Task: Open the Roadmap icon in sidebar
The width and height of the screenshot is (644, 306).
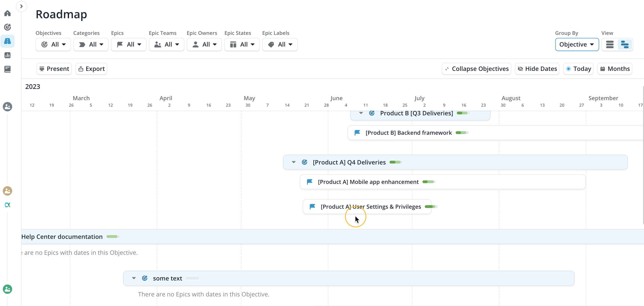Action: click(7, 41)
